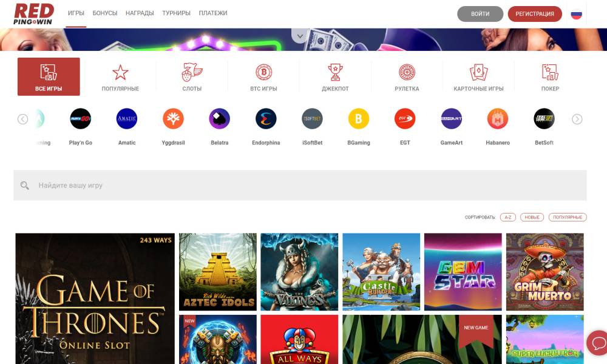This screenshot has width=607, height=364.
Task: Open the Russian flag language selector
Action: coord(577,15)
